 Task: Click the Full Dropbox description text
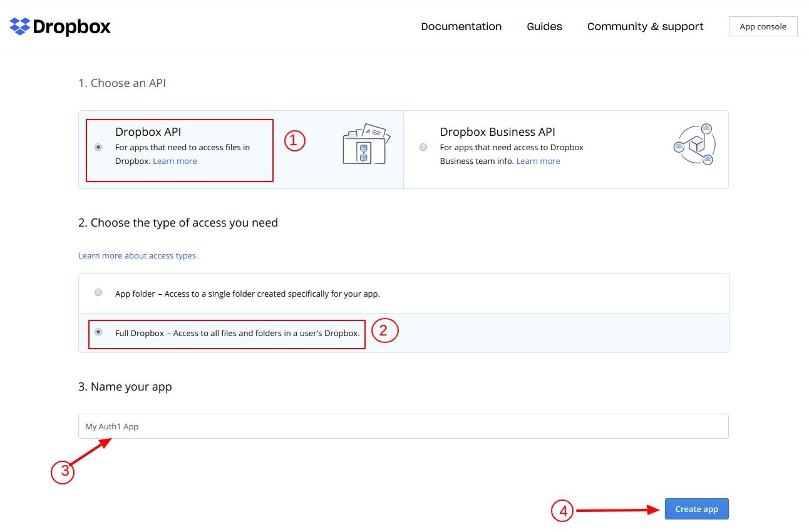[237, 333]
